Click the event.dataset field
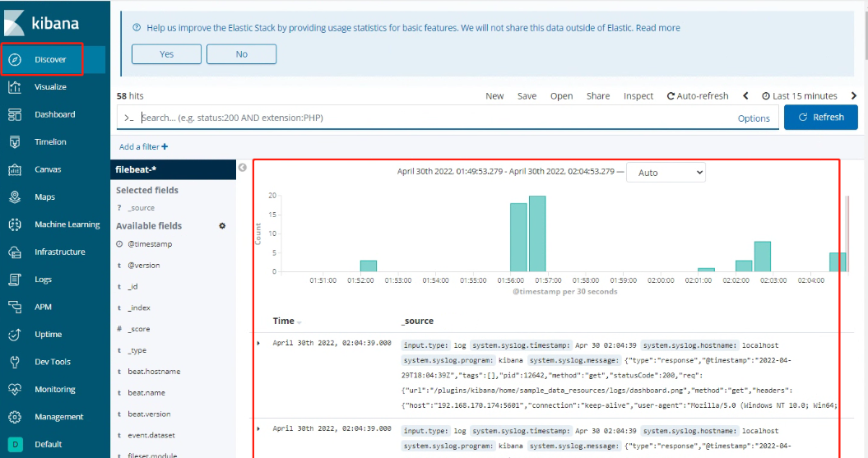This screenshot has height=458, width=868. click(x=151, y=435)
